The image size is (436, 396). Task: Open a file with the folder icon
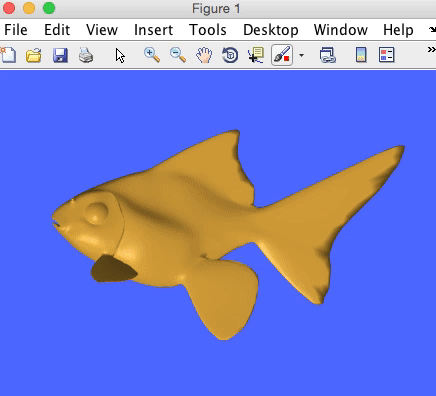(x=34, y=55)
